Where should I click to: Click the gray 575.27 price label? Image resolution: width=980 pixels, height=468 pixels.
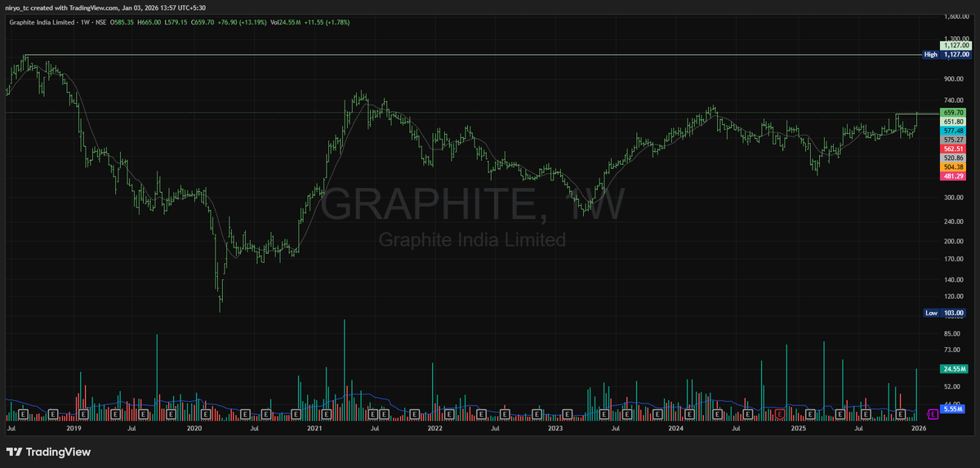click(x=954, y=140)
